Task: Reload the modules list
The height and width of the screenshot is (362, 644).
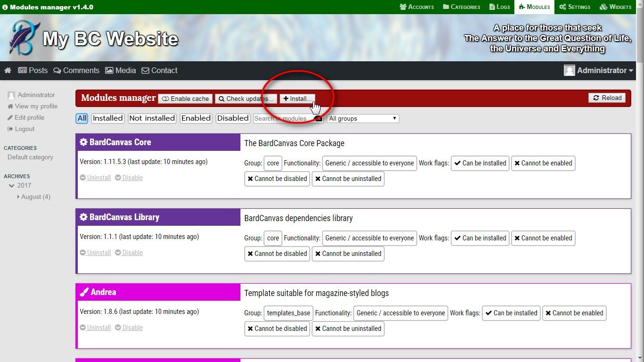Action: click(x=607, y=98)
